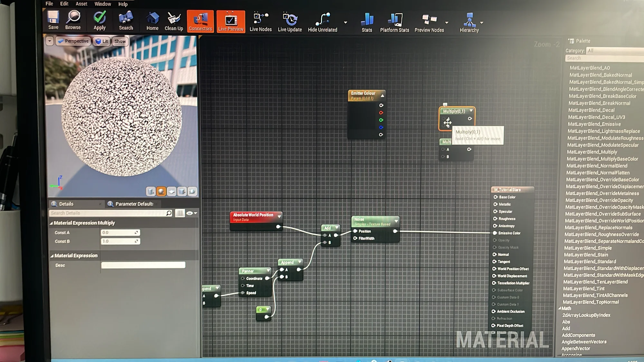The image size is (644, 362).
Task: Select MatLayerBlend_Emissive in the Palette
Action: point(594,124)
